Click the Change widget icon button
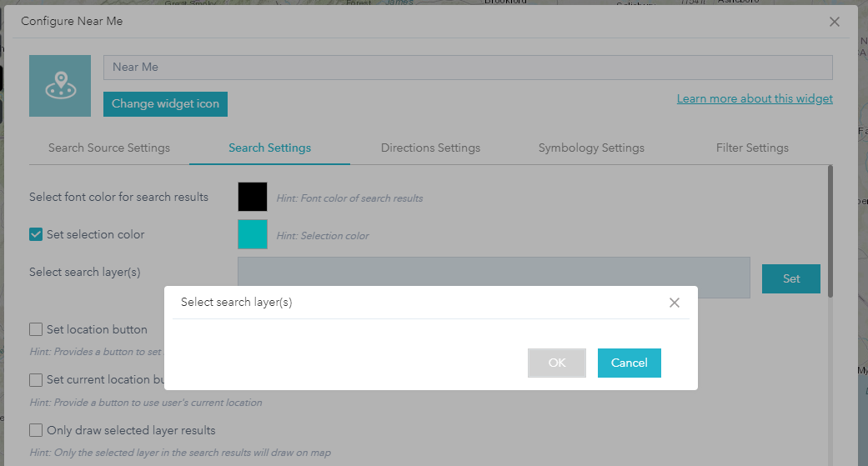 [166, 104]
